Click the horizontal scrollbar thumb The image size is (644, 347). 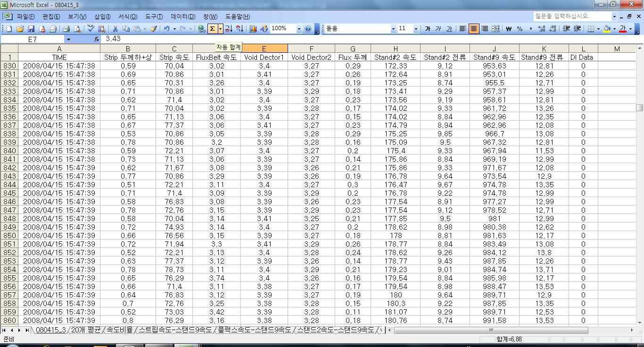click(x=491, y=330)
